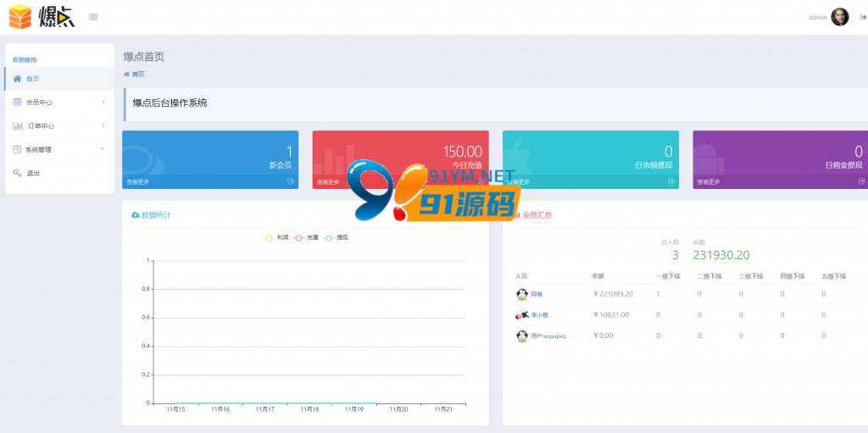Viewport: 868px width, 433px height.
Task: Click the 五级下线 column header
Action: click(x=834, y=275)
